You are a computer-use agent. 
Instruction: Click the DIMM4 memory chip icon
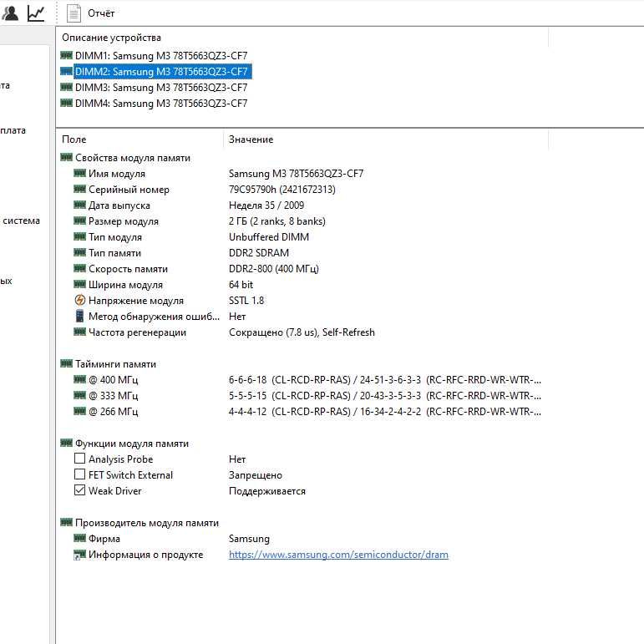coord(66,103)
